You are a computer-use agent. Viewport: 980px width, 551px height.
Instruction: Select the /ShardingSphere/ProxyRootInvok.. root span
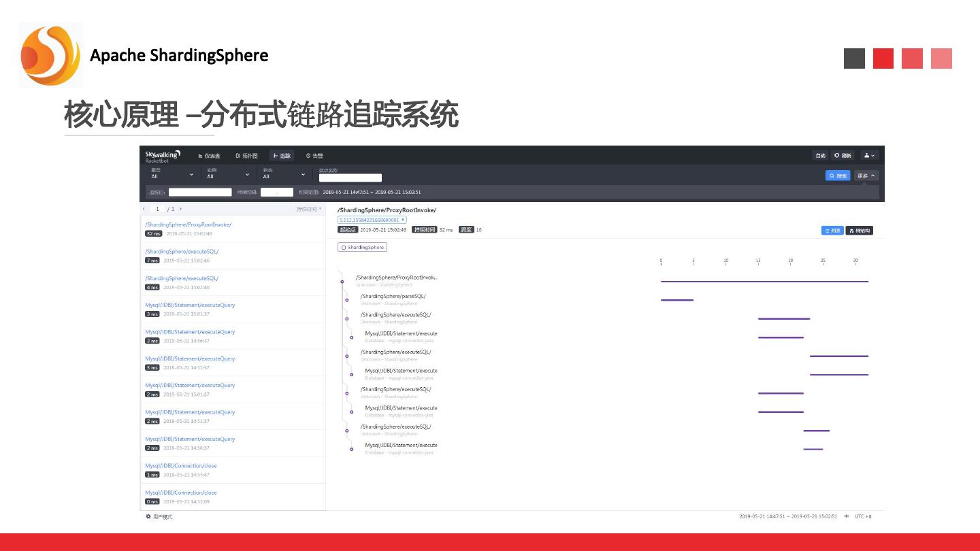coord(397,278)
